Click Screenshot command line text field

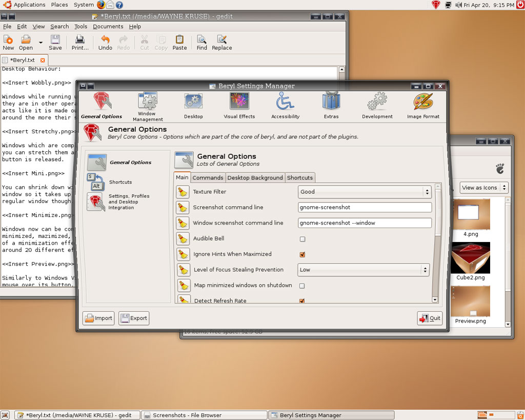pos(365,207)
